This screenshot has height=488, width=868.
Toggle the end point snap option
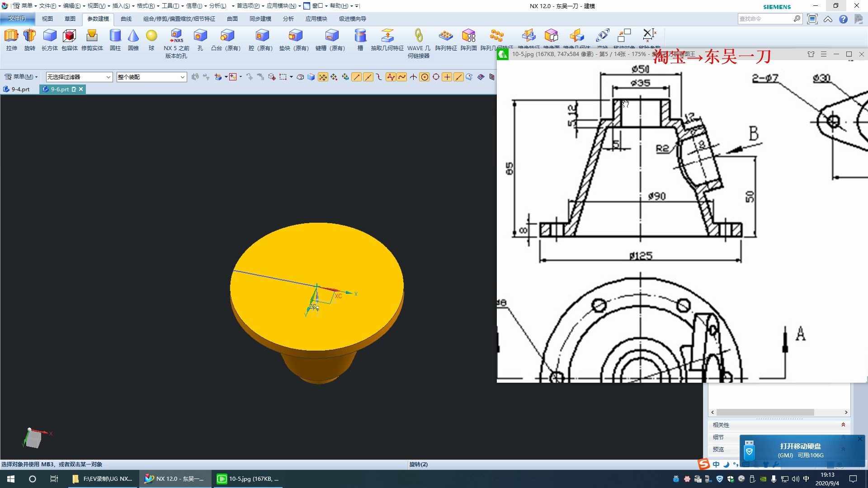[357, 77]
